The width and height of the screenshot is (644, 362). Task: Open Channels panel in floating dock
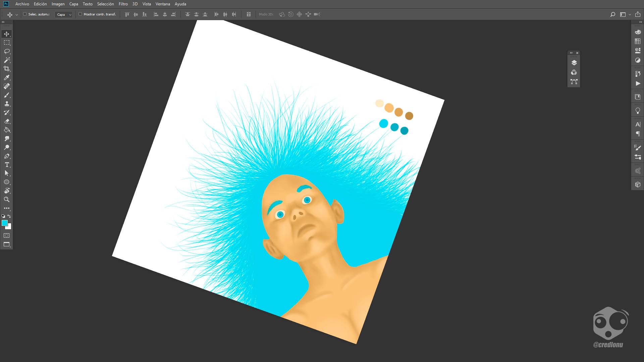574,72
